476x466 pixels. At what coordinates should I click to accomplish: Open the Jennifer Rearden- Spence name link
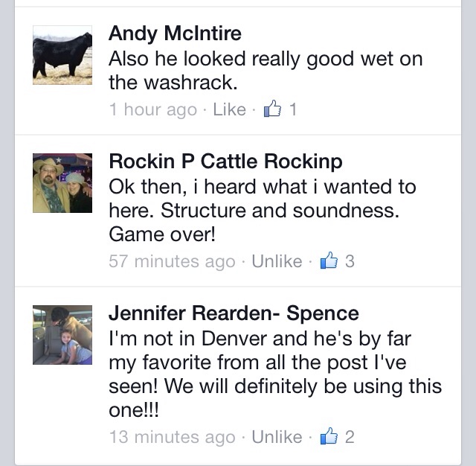tap(234, 313)
